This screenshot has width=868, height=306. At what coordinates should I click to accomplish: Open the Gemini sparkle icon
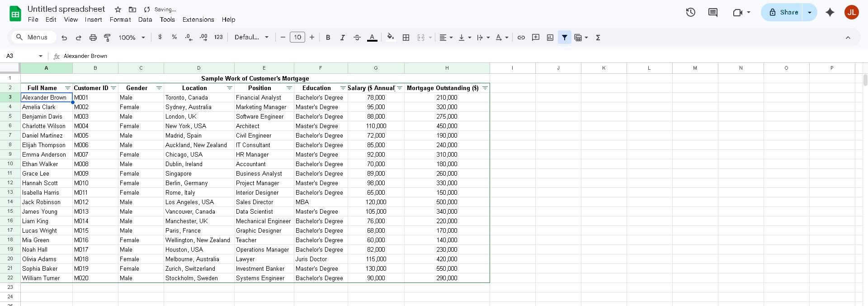pos(830,12)
